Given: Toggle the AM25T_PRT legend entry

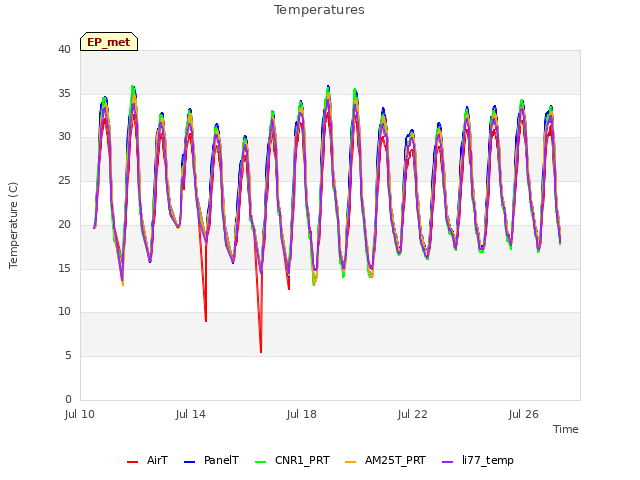Looking at the screenshot, I should click(x=385, y=460).
